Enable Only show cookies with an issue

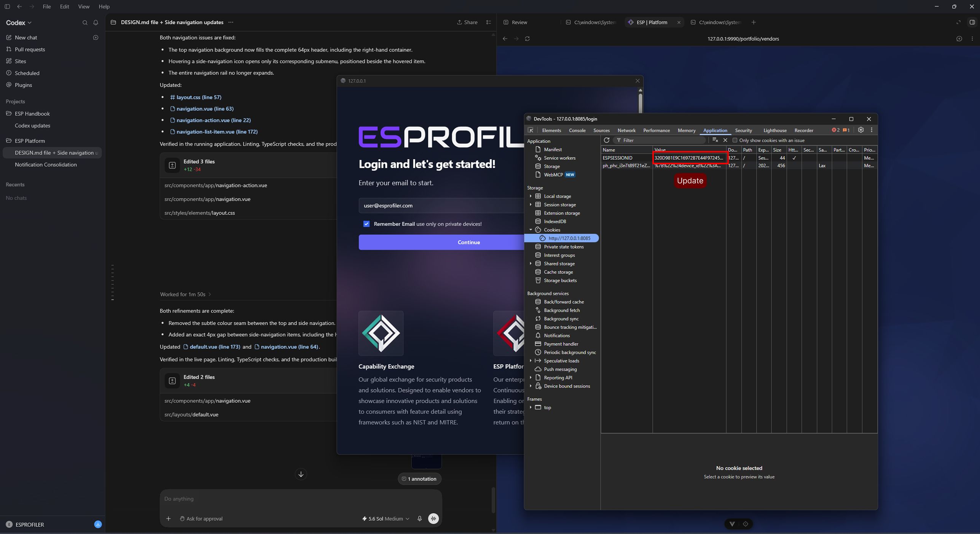point(735,140)
